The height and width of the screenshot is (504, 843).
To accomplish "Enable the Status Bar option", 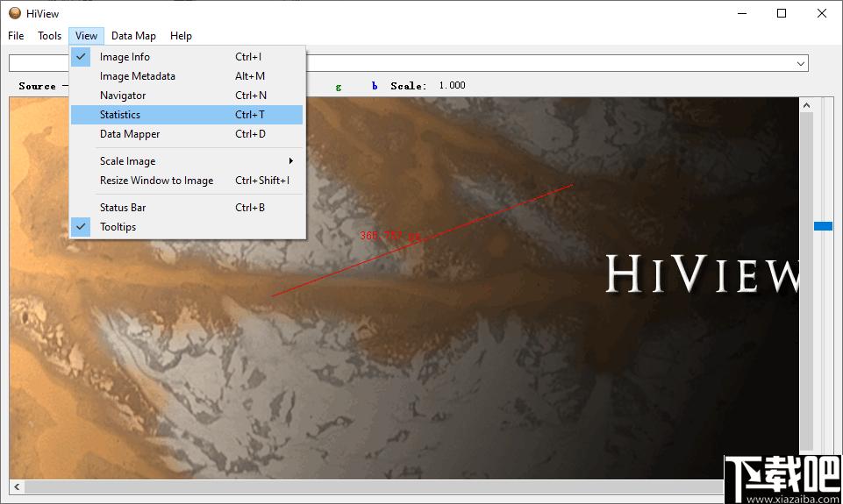I will [x=187, y=208].
